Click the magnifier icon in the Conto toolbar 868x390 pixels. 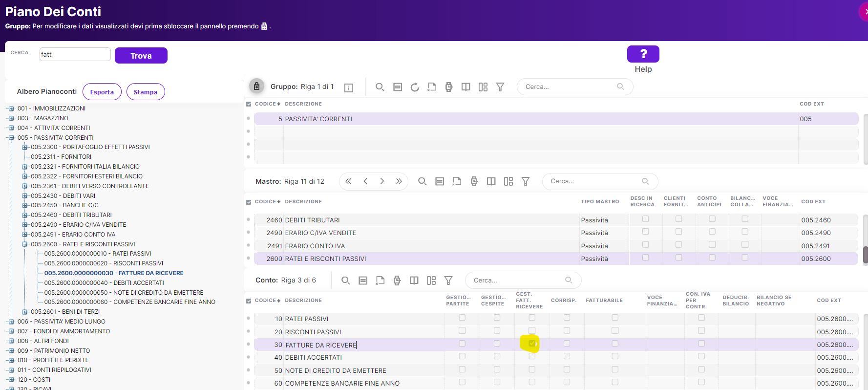(x=345, y=281)
